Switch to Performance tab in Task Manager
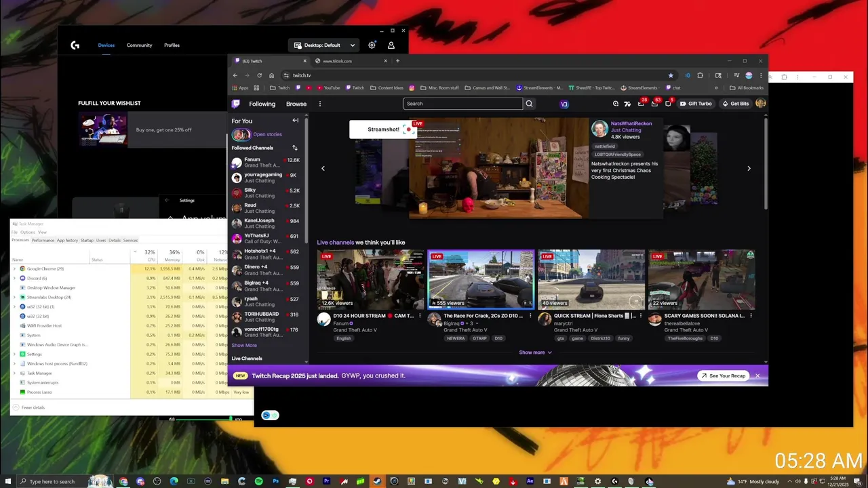Screen dimensions: 868x488 tap(43, 240)
